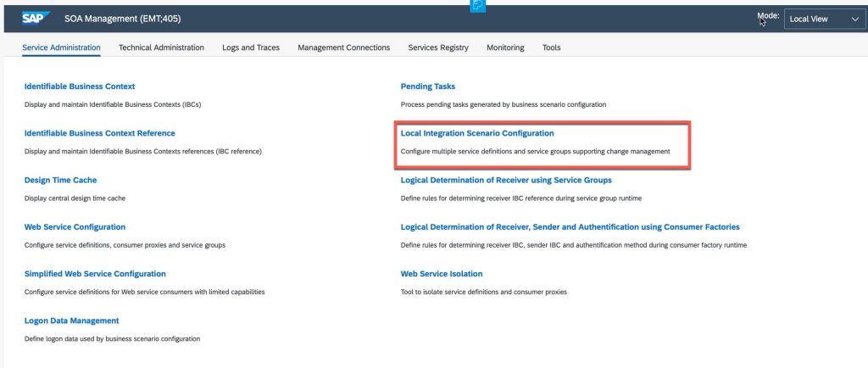868x368 pixels.
Task: Go to the Services Registry tab
Action: click(438, 47)
